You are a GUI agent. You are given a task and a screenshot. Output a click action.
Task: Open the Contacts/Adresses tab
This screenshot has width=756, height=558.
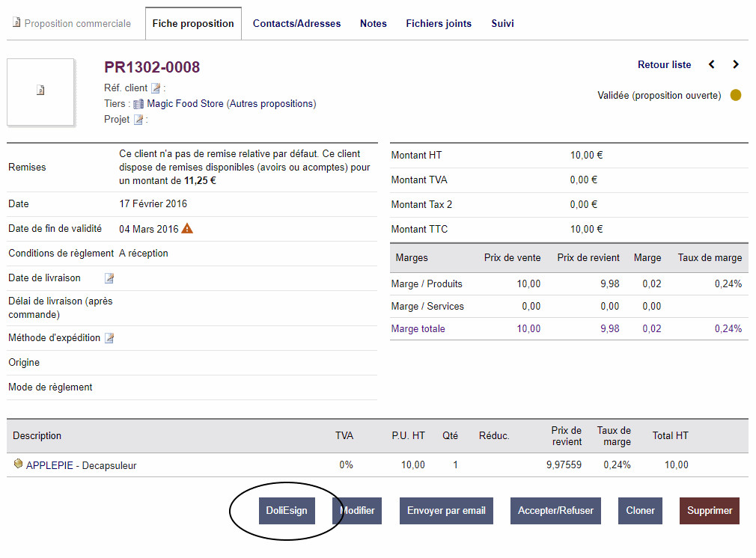pos(296,23)
